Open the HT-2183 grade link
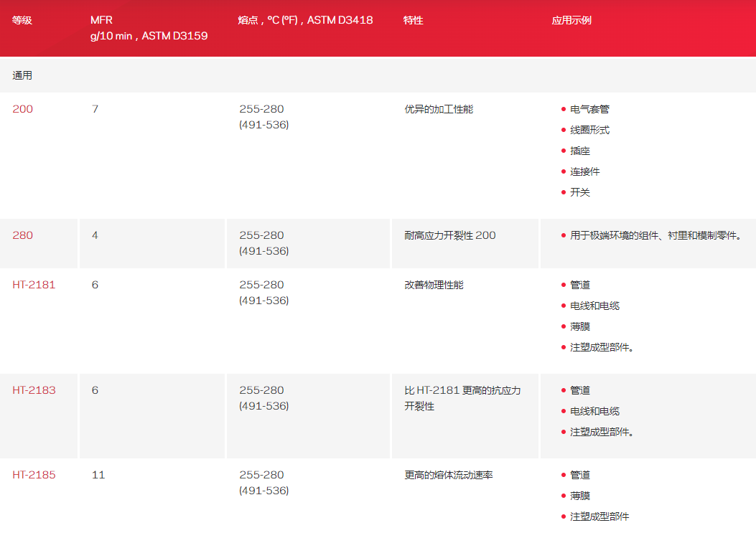756x538 pixels. click(34, 390)
